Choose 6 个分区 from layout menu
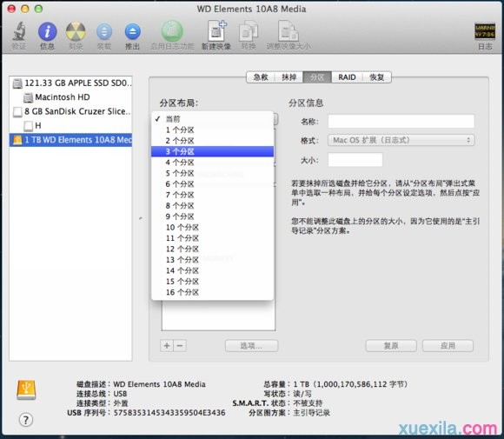The image size is (504, 439). [213, 184]
